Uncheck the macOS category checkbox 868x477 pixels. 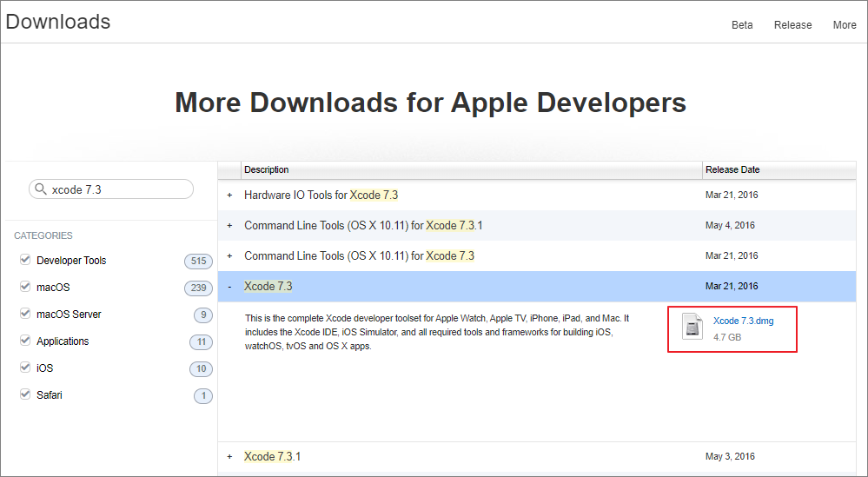tap(25, 287)
